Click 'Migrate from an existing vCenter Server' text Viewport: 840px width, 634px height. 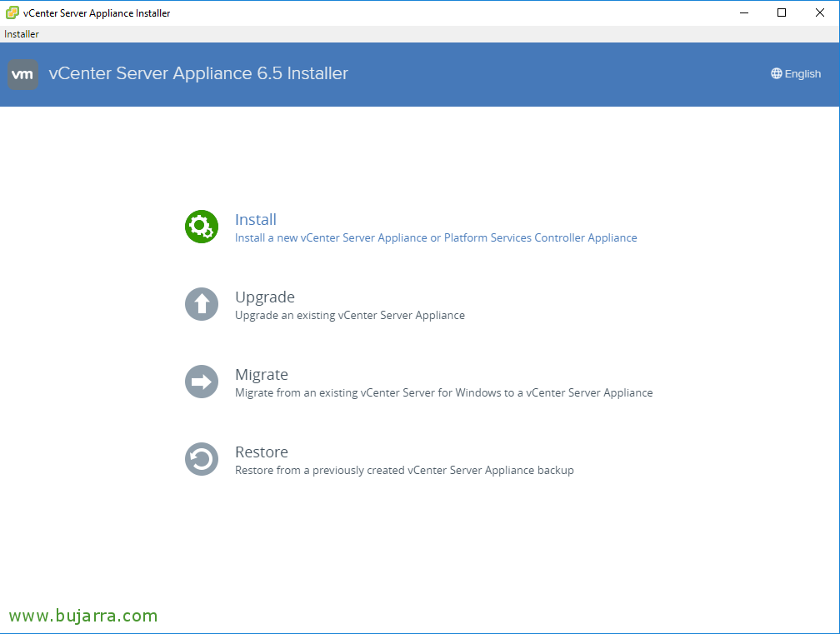coord(443,392)
